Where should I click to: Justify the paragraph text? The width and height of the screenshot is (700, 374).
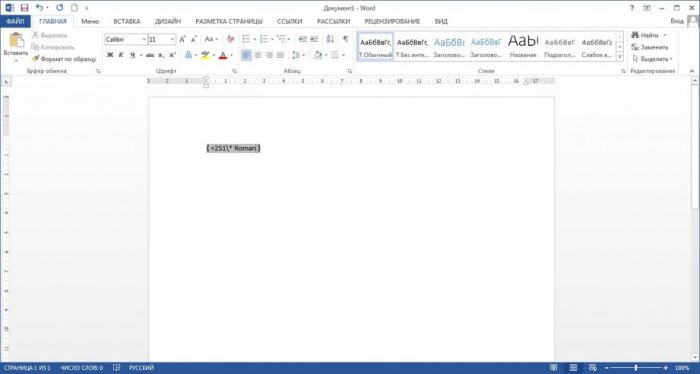pos(280,55)
